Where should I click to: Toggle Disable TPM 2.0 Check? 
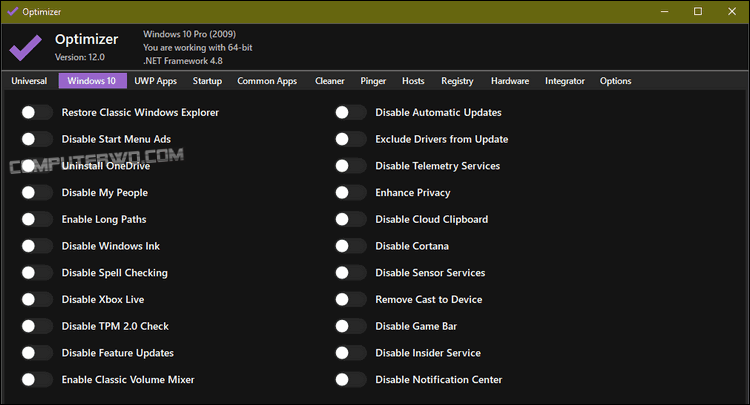coord(37,326)
